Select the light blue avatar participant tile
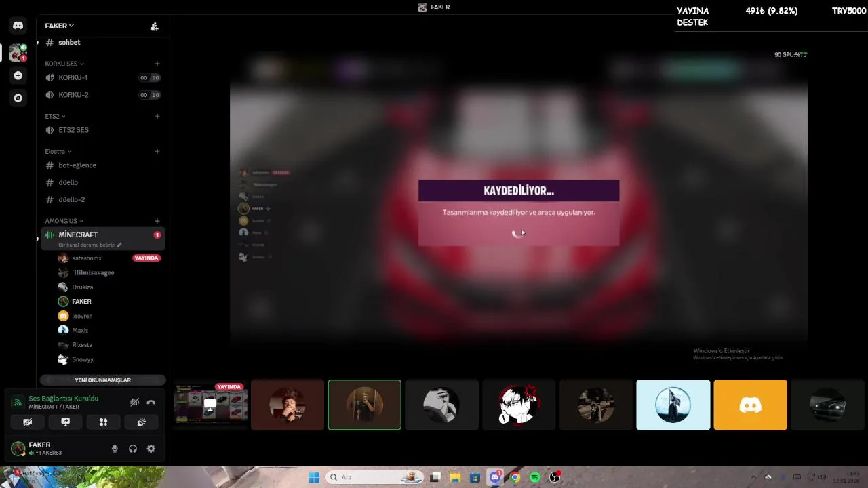 (673, 405)
